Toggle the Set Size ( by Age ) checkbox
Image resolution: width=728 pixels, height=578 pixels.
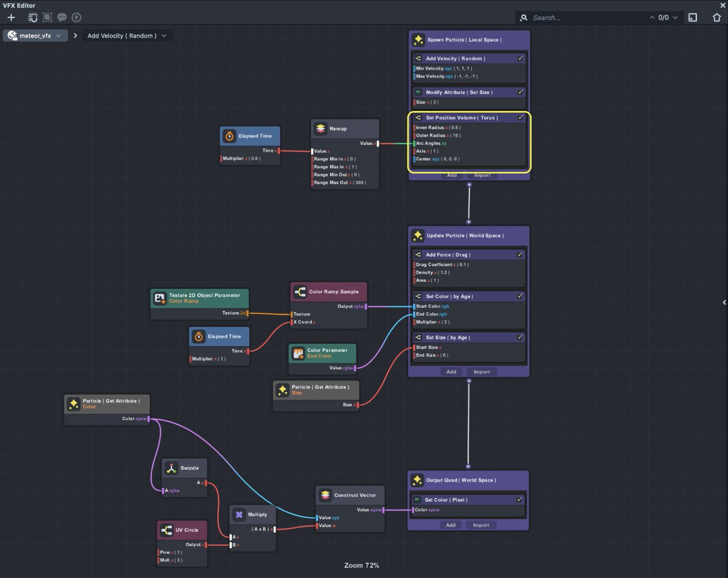[520, 337]
